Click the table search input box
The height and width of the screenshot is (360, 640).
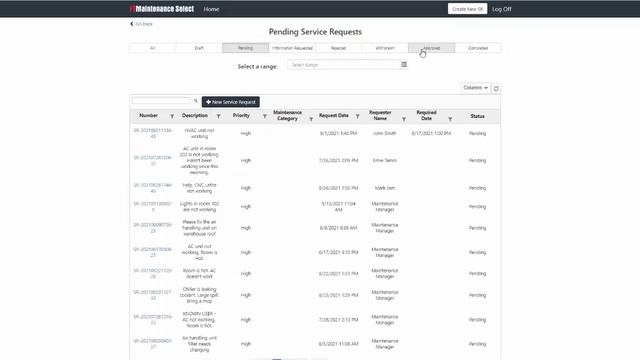(162, 101)
